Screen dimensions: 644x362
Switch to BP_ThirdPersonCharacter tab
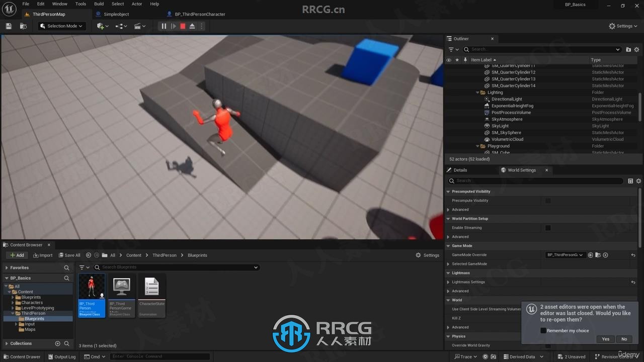[x=200, y=14]
